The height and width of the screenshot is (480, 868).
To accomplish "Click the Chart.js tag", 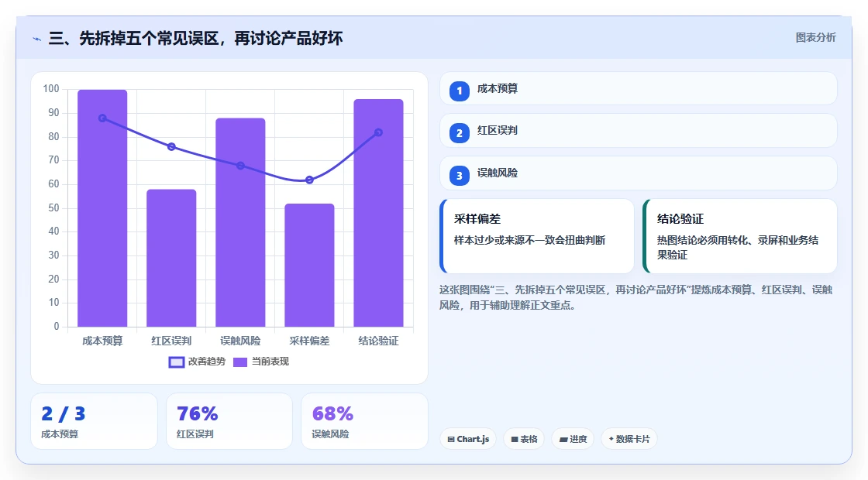I will (x=468, y=439).
